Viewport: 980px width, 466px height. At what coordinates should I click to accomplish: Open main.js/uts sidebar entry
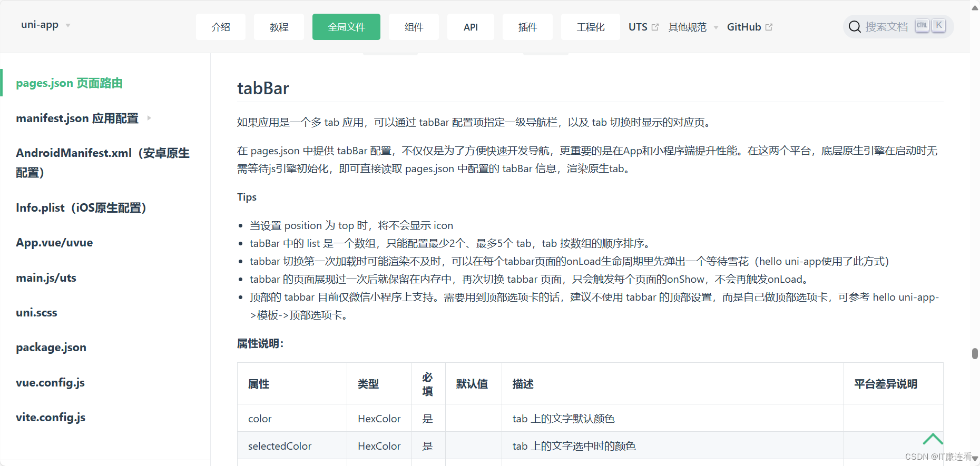click(46, 278)
